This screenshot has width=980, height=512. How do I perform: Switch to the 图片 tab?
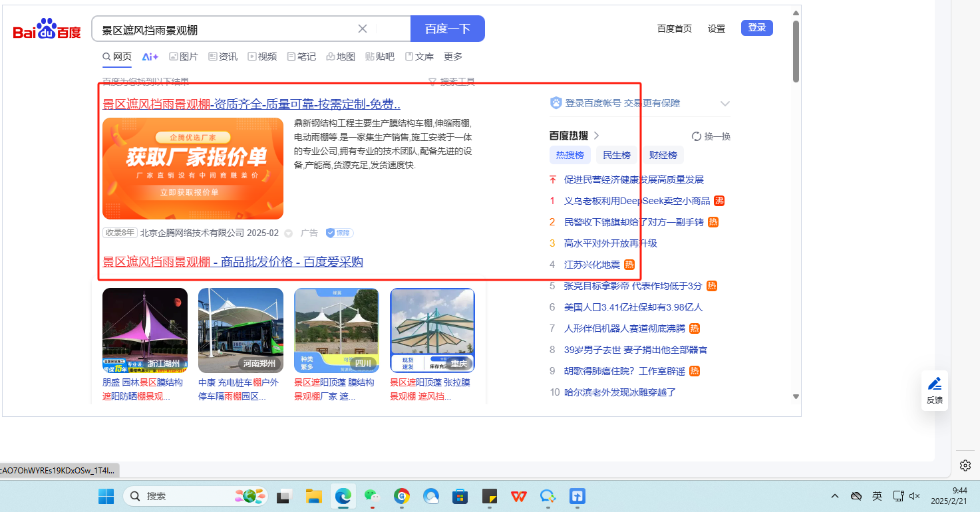point(184,57)
